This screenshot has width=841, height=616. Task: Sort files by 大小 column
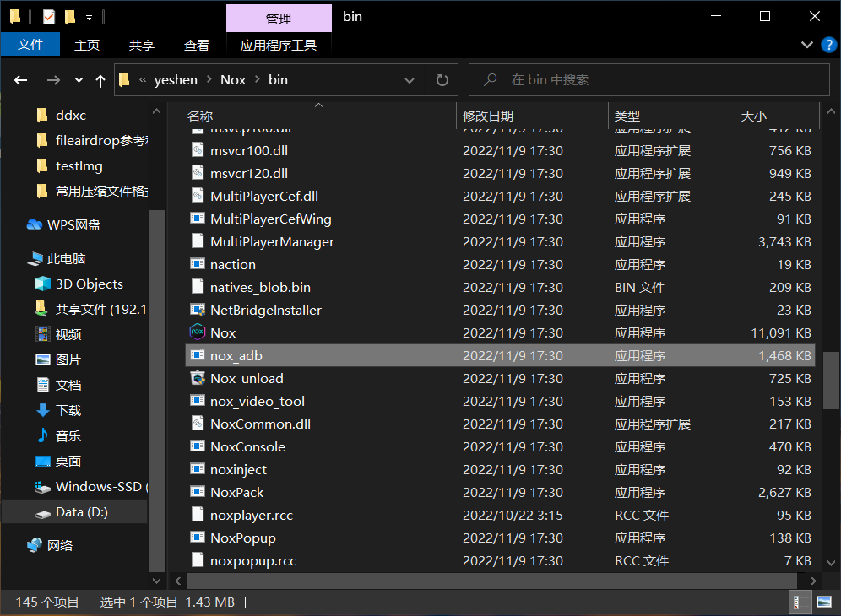[x=753, y=116]
